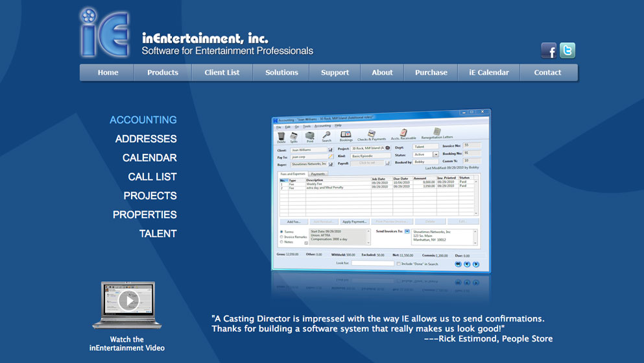This screenshot has height=363, width=644.
Task: Play the inEntertainment video on laptop thumbnail
Action: (x=128, y=301)
